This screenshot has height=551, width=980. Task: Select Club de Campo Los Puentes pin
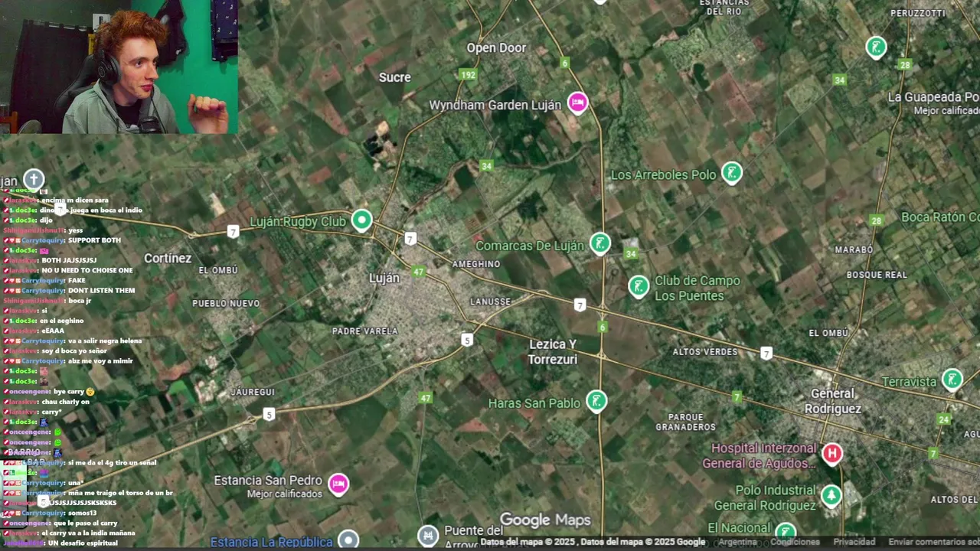click(x=639, y=286)
